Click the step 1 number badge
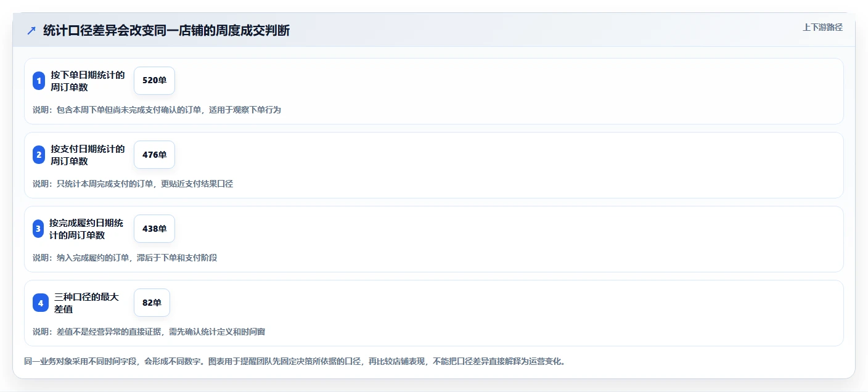This screenshot has height=392, width=868. [39, 81]
